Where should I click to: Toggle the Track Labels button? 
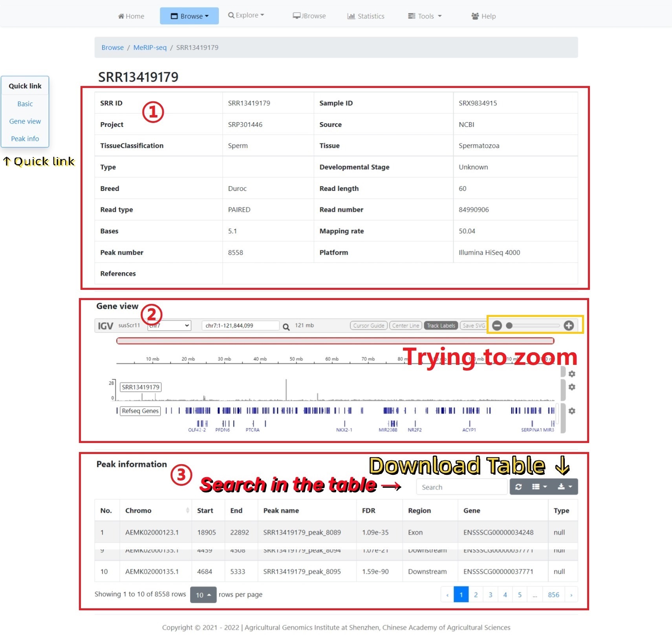click(441, 326)
